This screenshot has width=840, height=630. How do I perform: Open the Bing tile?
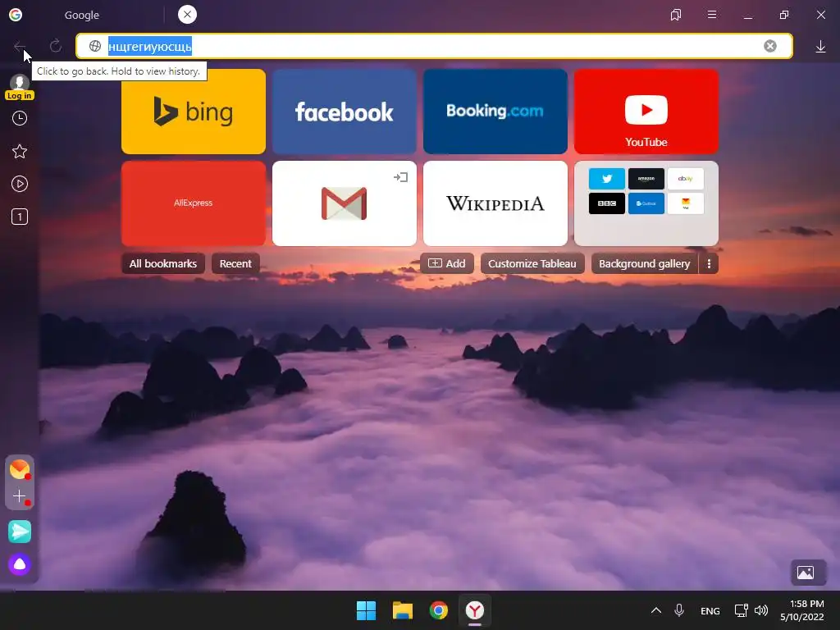[x=194, y=112]
